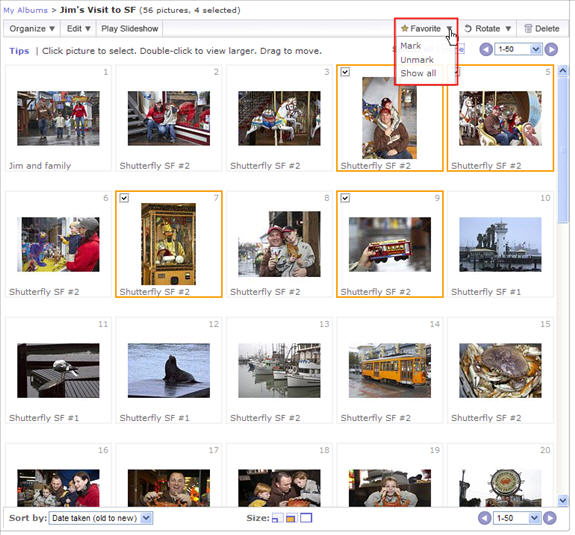Screen dimensions: 575x535
Task: Select picture 12 sea lion photo
Action: point(169,370)
